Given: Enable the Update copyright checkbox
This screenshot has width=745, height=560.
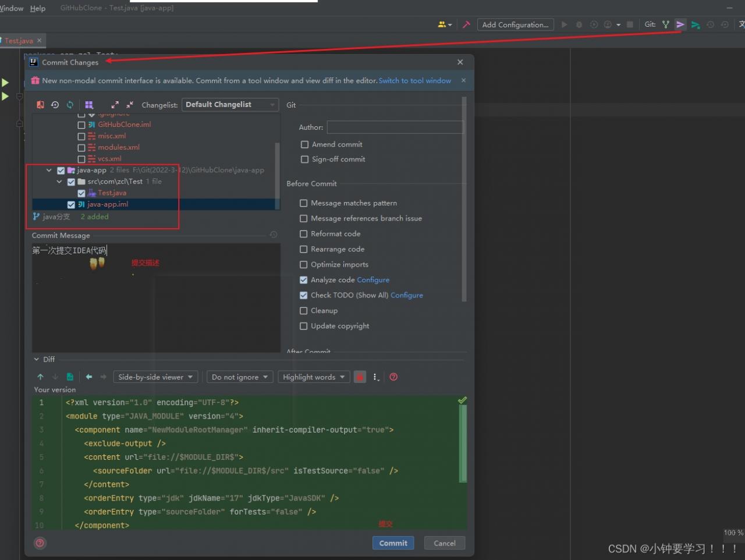Looking at the screenshot, I should click(x=303, y=326).
